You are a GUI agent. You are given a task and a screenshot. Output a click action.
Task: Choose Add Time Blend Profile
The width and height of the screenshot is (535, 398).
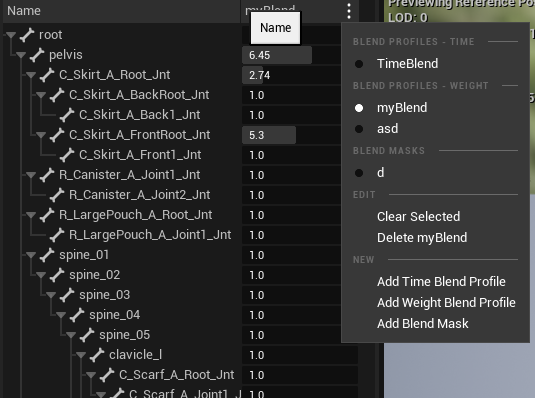point(441,282)
